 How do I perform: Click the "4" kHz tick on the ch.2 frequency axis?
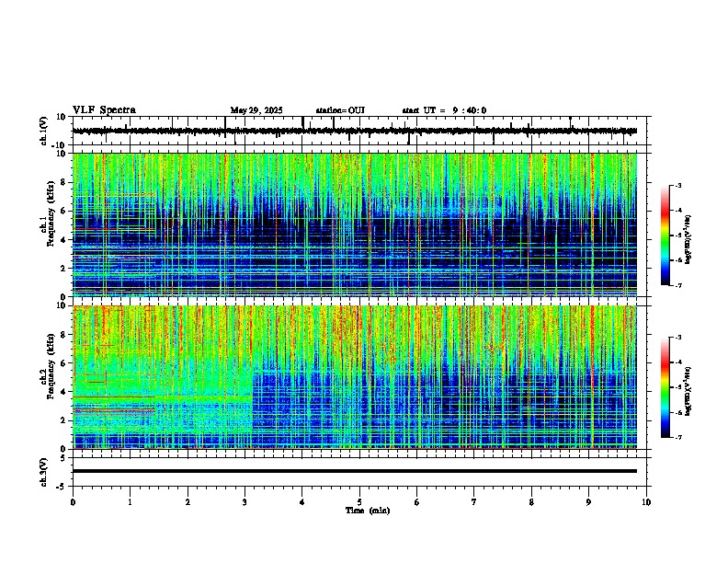63,392
